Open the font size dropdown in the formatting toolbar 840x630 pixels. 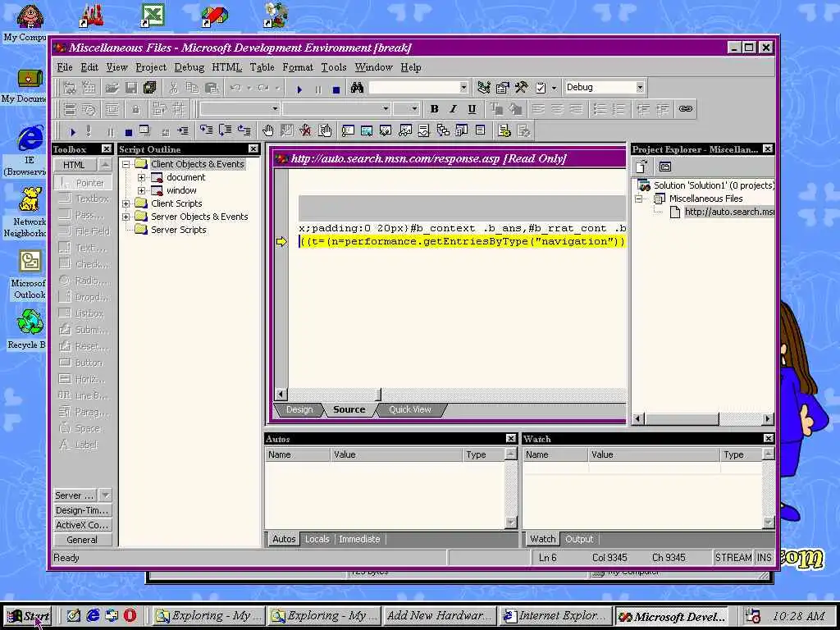coord(414,109)
